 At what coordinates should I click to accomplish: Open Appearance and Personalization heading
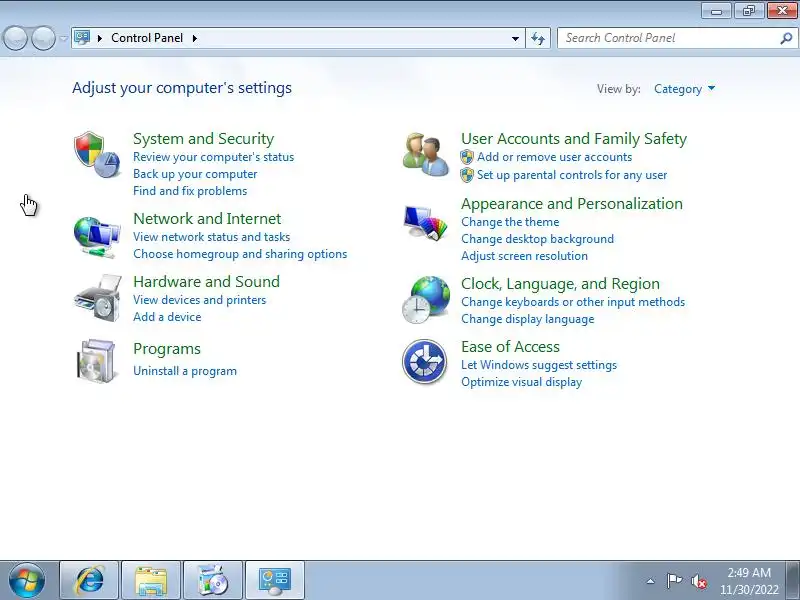(572, 204)
